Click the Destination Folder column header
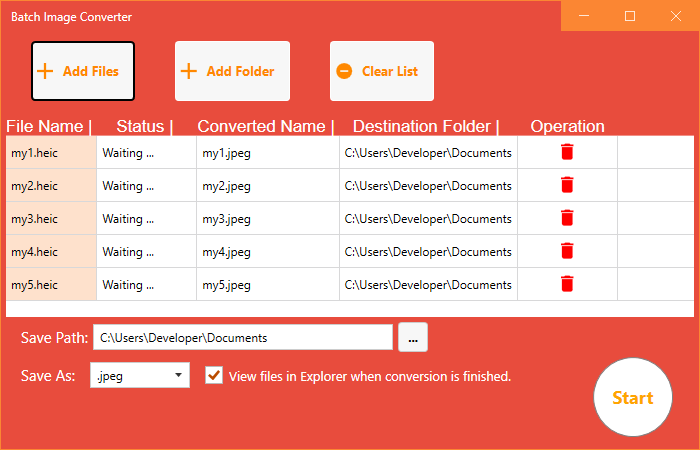Screen dimensions: 700x450 pyautogui.click(x=424, y=126)
